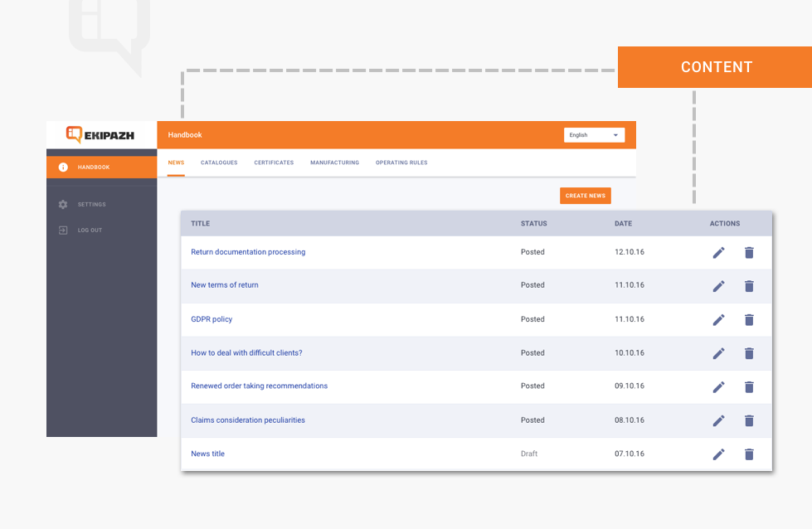The width and height of the screenshot is (812, 529).
Task: Open the 'GDPR policy' news link
Action: click(212, 319)
